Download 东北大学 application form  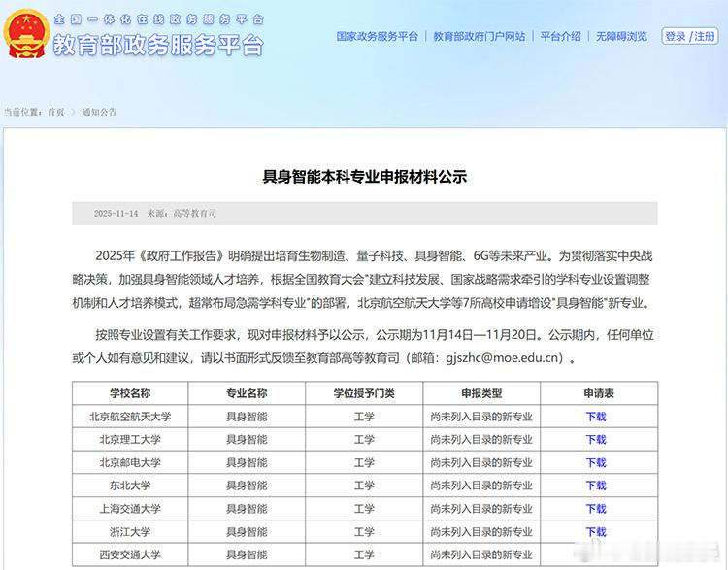pyautogui.click(x=595, y=486)
